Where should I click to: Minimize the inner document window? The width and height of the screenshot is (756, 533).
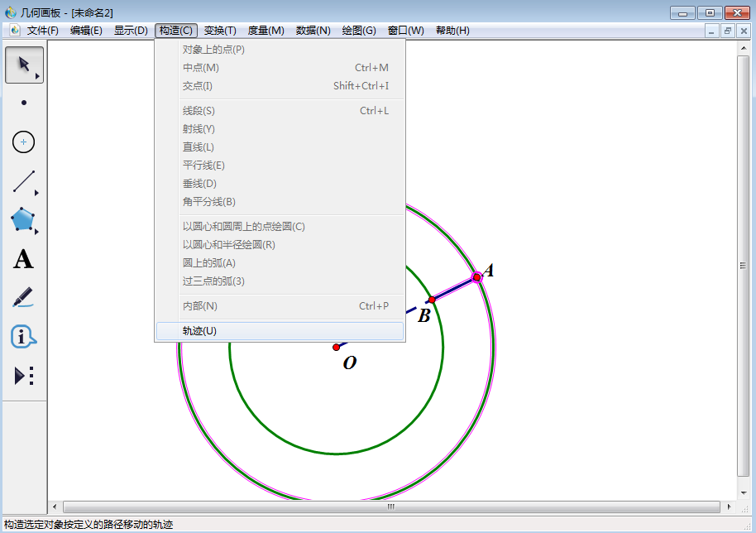[x=711, y=31]
